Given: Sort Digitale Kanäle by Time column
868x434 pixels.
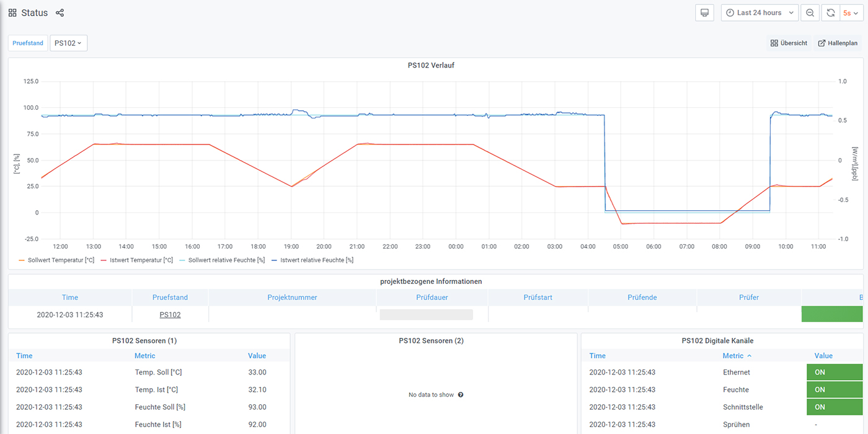Looking at the screenshot, I should coord(598,356).
